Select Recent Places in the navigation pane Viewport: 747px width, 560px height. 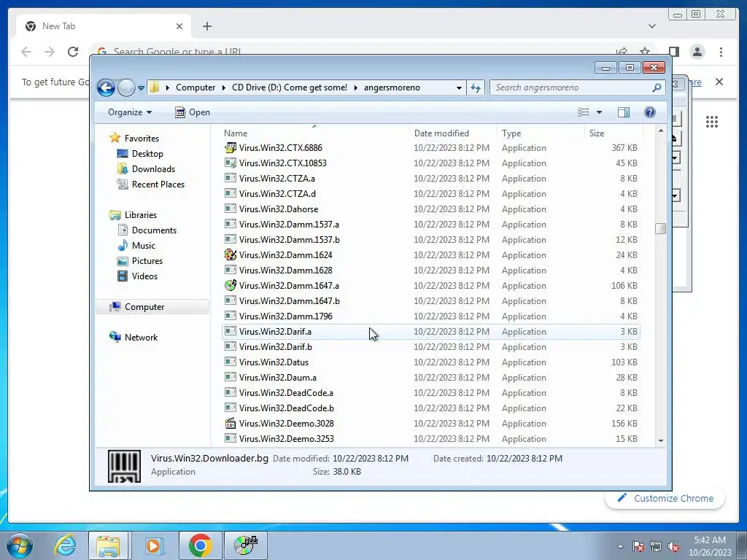[x=158, y=184]
